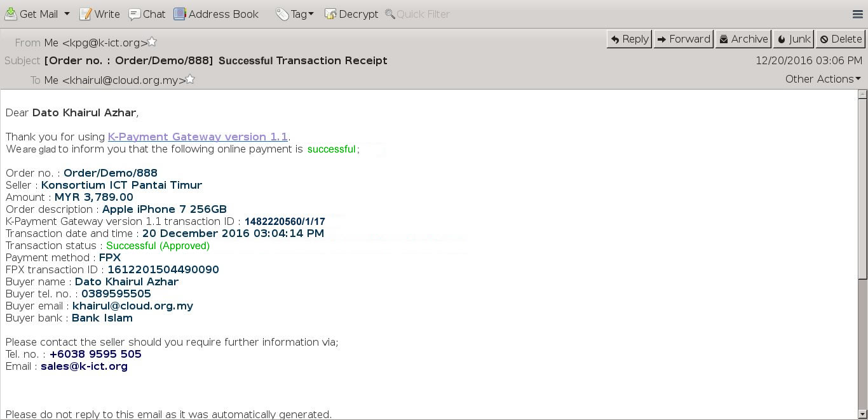Viewport: 868px width, 420px height.
Task: Click transaction date 20 December 2016 03:04:14 PM
Action: 233,233
